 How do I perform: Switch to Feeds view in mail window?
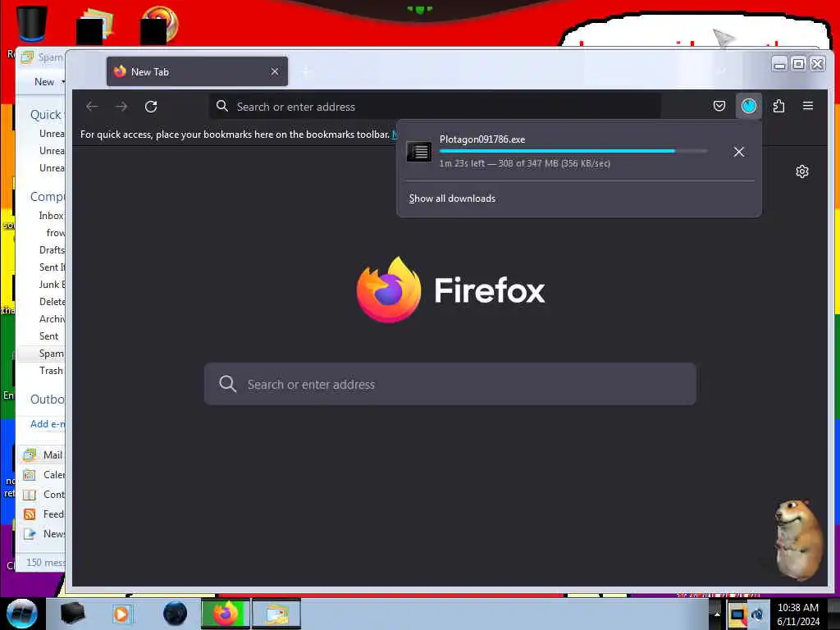43,514
